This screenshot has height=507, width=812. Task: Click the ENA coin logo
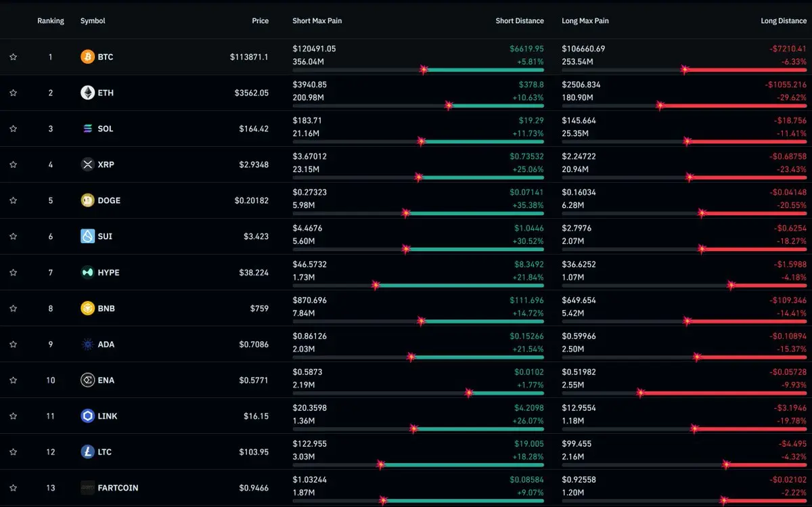[87, 380]
